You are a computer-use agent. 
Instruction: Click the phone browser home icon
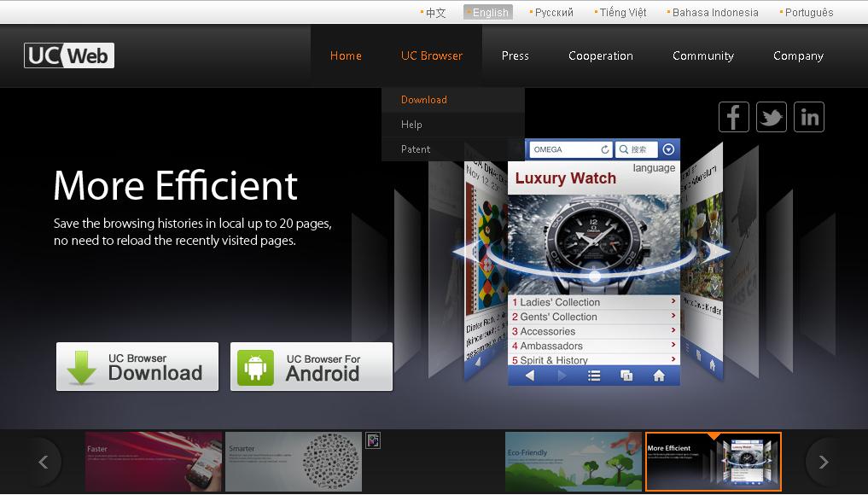click(659, 376)
